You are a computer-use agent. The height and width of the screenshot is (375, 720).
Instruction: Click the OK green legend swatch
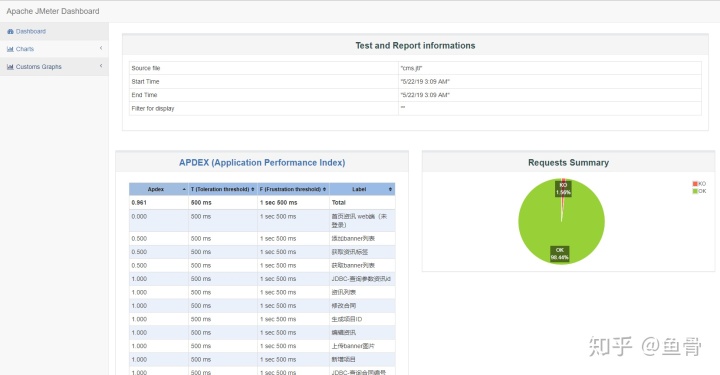tap(695, 191)
